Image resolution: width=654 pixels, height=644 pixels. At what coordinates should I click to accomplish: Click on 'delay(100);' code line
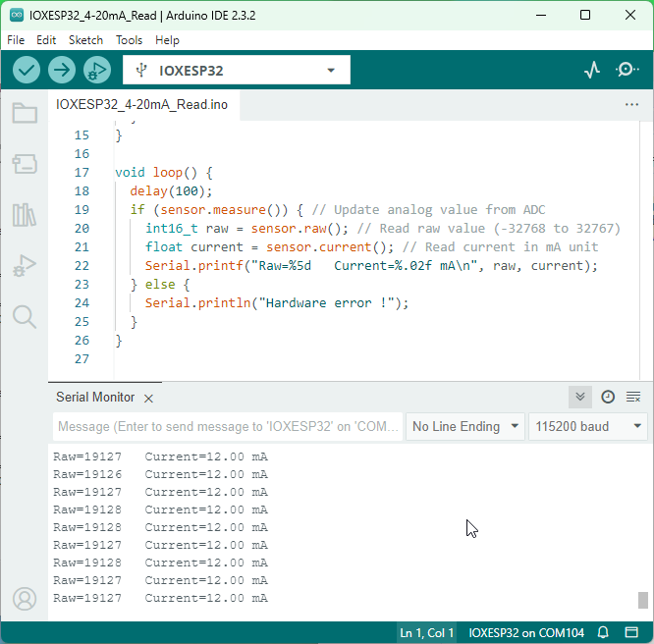(171, 191)
